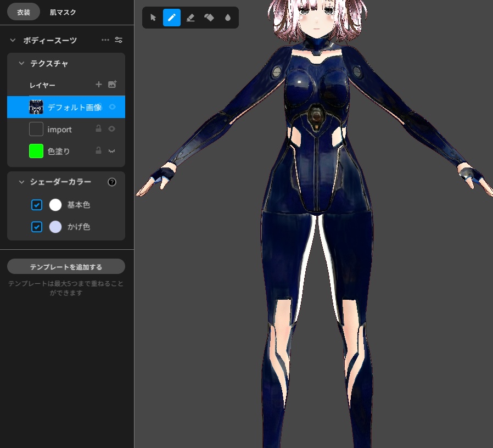Open the ボディースーツ adjustment sliders settings
493x448 pixels.
point(119,40)
